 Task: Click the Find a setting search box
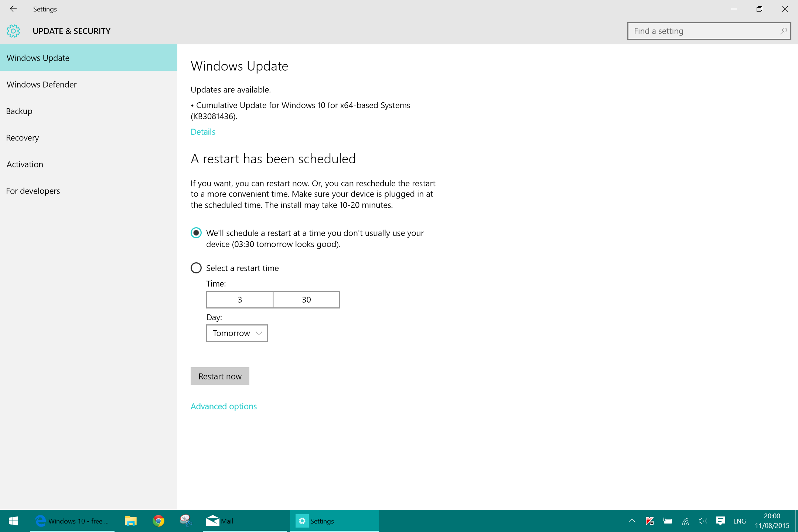point(702,31)
